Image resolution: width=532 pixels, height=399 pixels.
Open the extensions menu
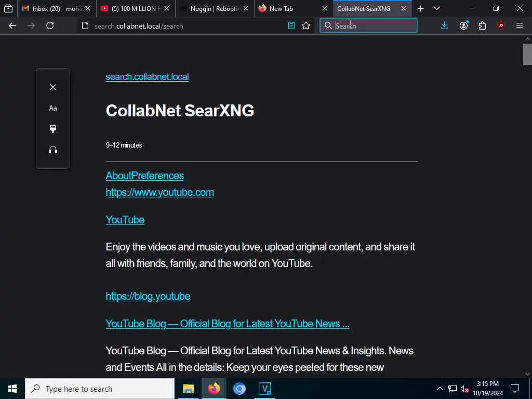click(x=482, y=25)
